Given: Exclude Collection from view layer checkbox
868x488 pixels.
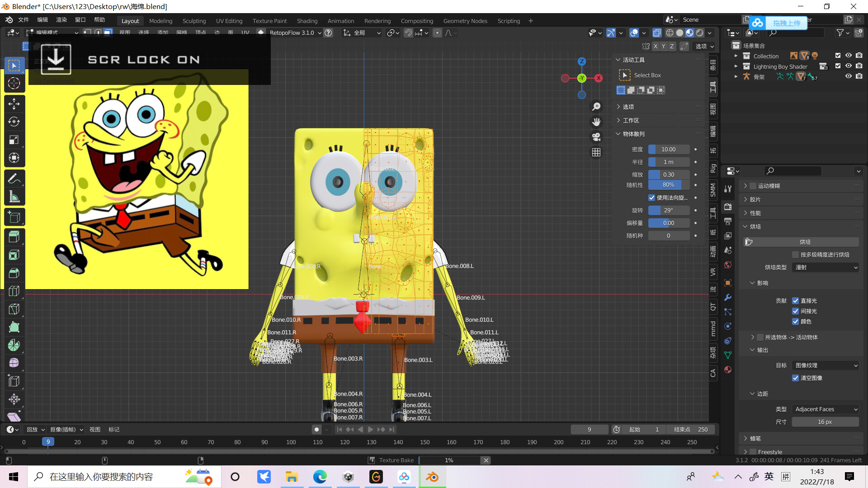Looking at the screenshot, I should (x=838, y=56).
